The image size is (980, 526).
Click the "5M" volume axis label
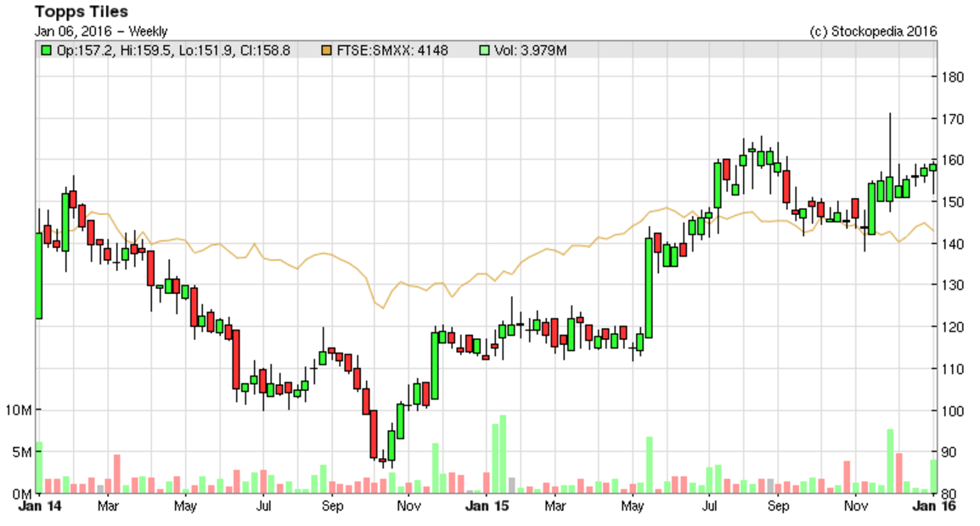tap(21, 452)
